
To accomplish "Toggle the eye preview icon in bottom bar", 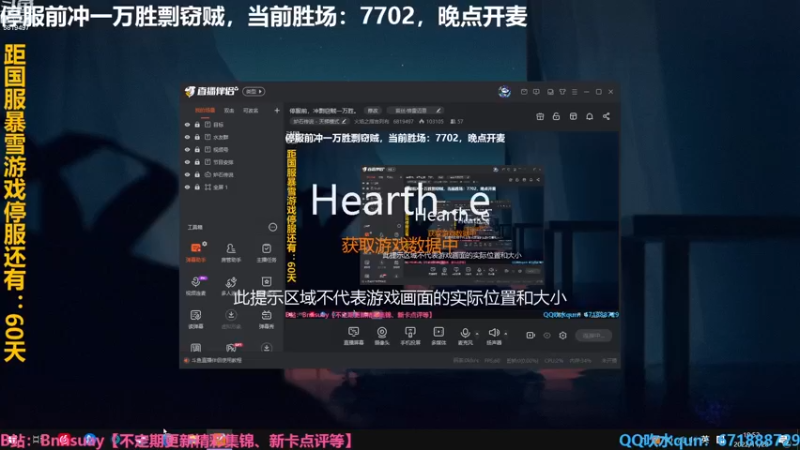I will coord(547,335).
